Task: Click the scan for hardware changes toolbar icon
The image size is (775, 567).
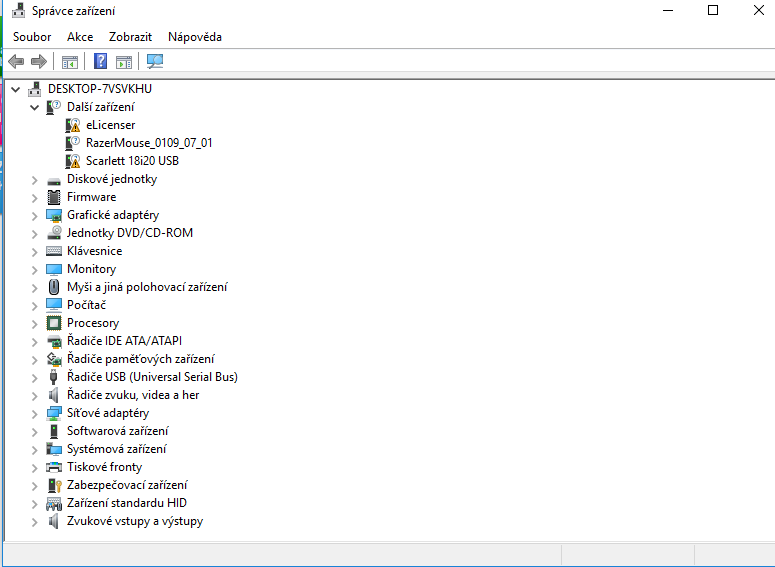Action: coord(155,62)
